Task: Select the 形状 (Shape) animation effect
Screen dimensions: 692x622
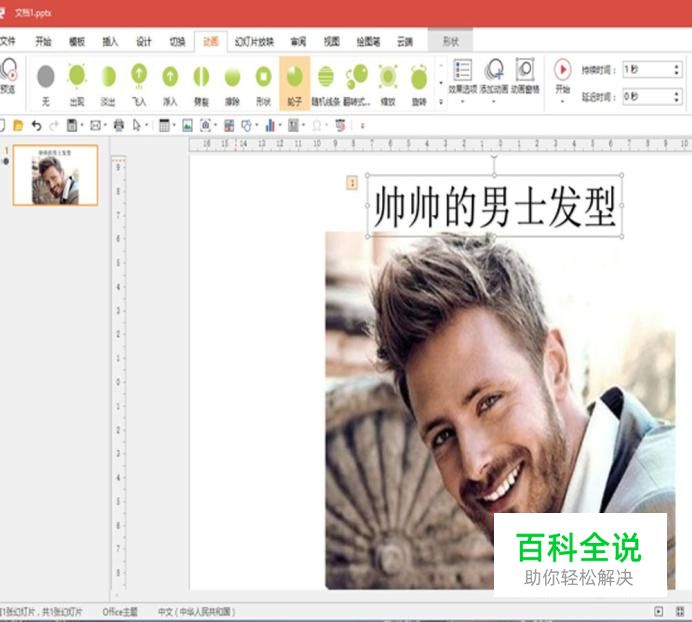Action: pos(263,79)
